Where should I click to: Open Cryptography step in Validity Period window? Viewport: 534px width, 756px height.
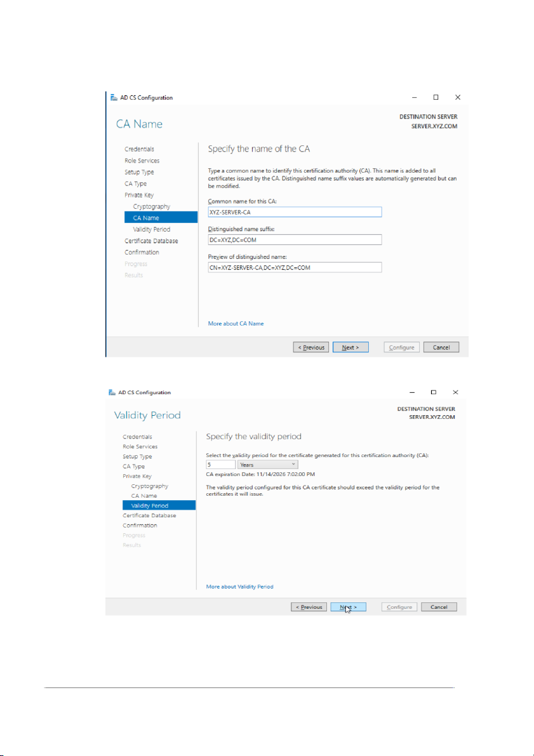150,486
